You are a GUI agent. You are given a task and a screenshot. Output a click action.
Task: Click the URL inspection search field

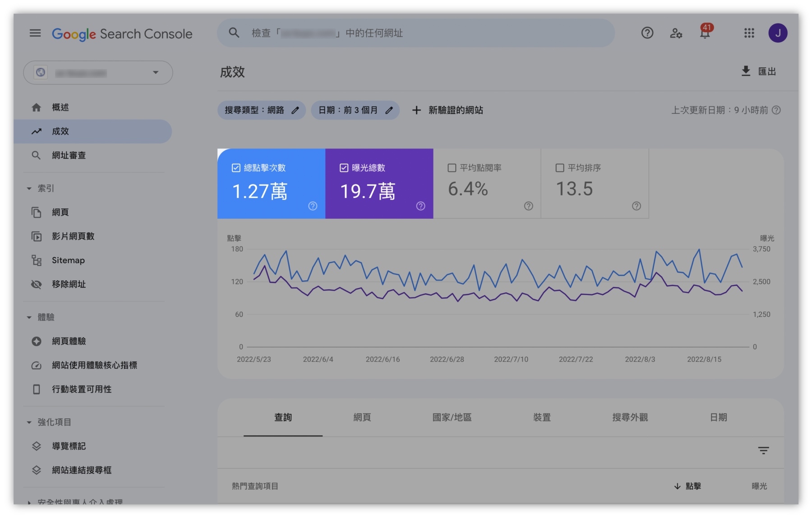pyautogui.click(x=415, y=33)
